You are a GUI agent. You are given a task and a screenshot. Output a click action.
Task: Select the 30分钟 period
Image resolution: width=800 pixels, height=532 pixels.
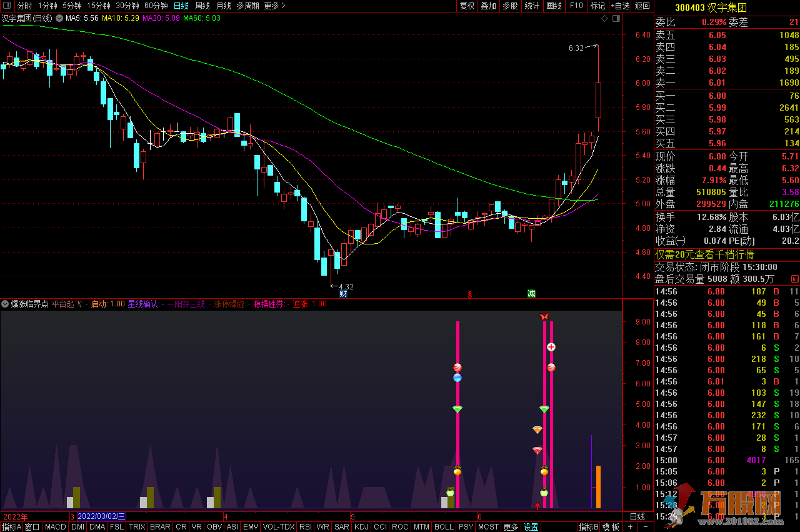point(127,6)
